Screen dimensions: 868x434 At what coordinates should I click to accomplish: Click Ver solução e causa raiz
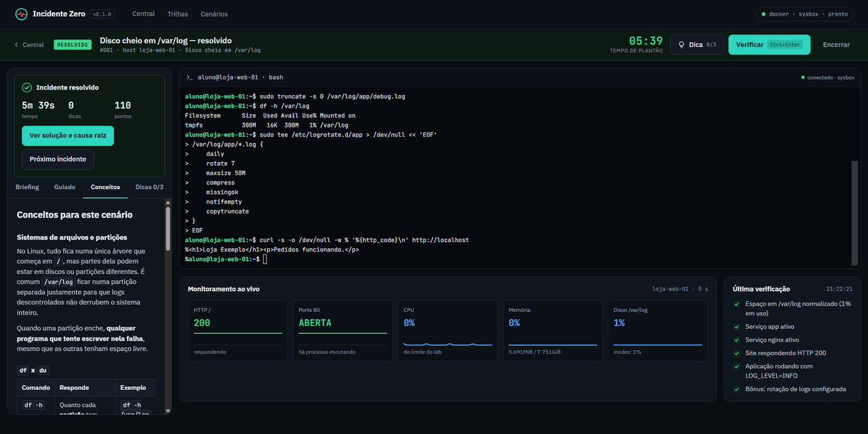pyautogui.click(x=68, y=136)
